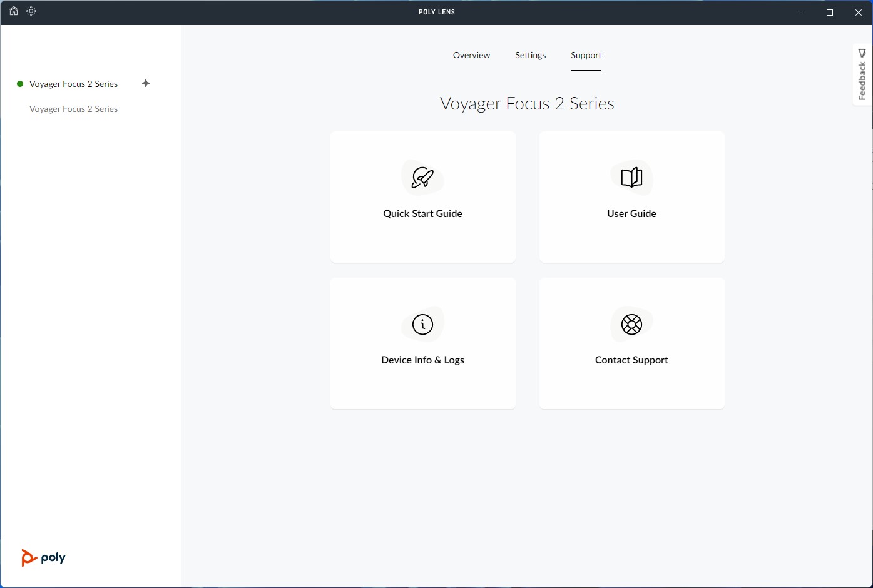Open the home icon in title bar
This screenshot has width=873, height=588.
pos(14,11)
